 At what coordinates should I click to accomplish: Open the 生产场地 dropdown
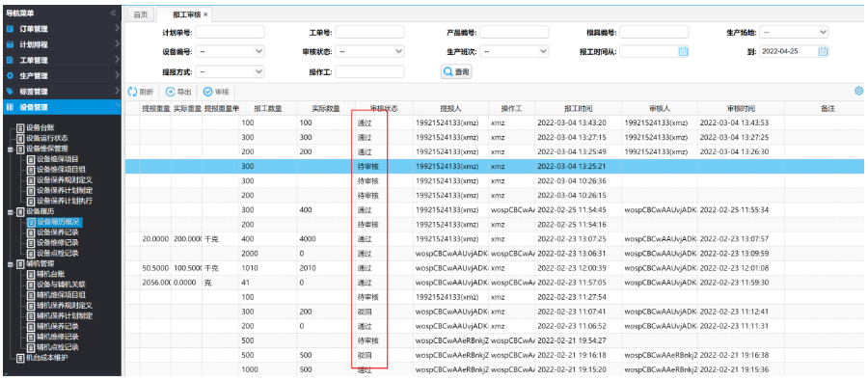coord(794,32)
